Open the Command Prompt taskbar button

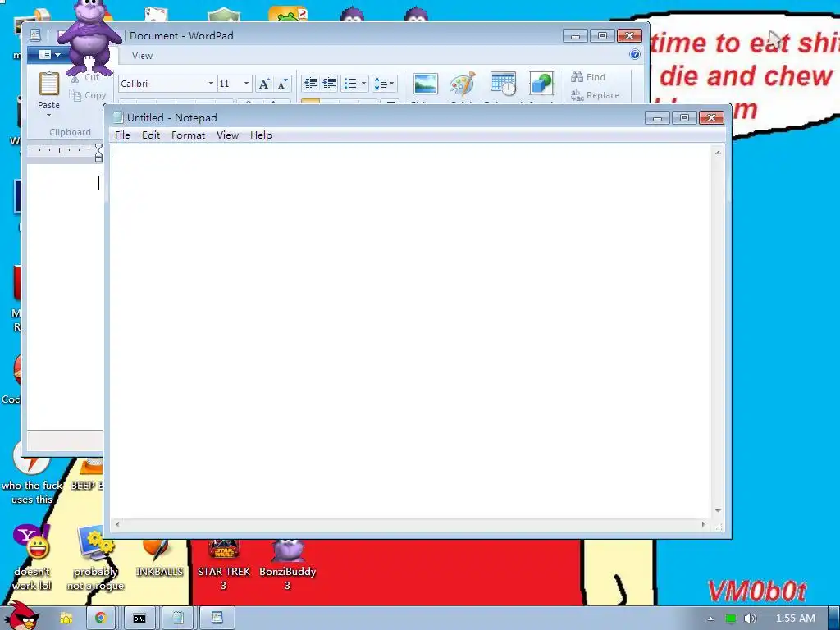(x=139, y=619)
